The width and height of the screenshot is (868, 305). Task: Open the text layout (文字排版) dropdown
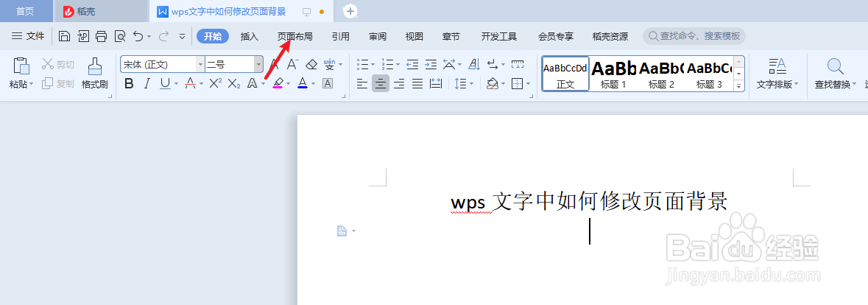[x=777, y=84]
